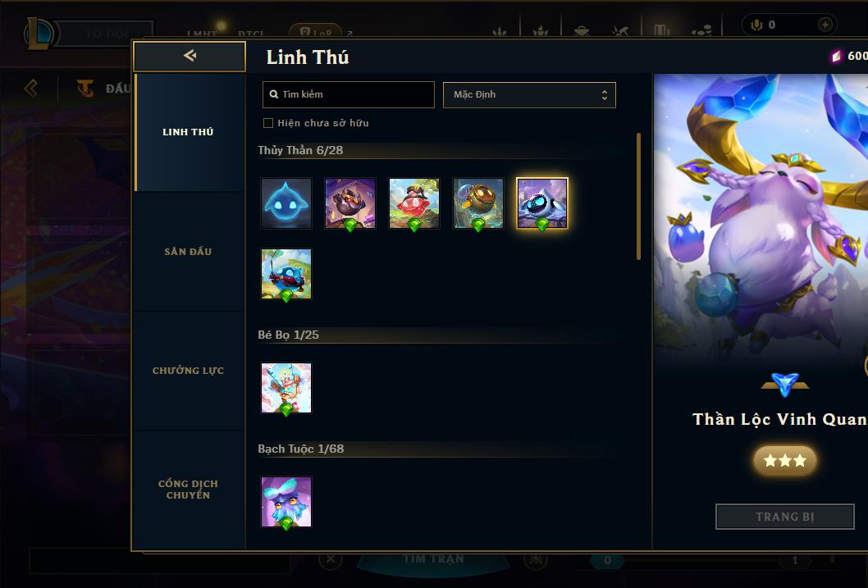
Task: Open the Mặc Định sort dropdown
Action: click(x=529, y=94)
